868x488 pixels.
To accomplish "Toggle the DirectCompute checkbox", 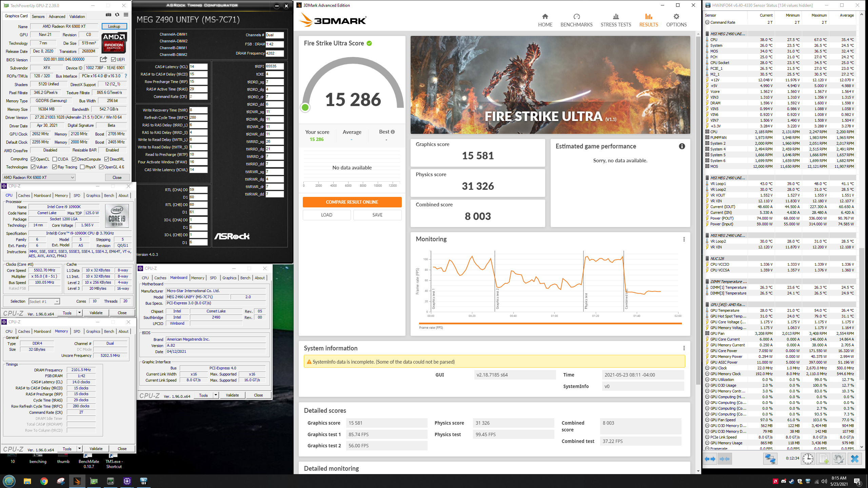I will pyautogui.click(x=74, y=159).
